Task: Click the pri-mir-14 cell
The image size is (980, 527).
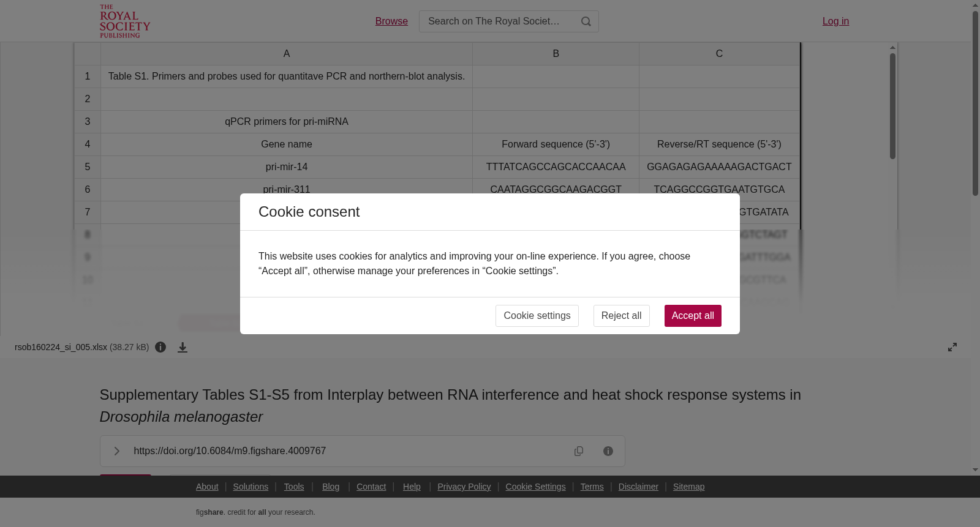Action: coord(287,167)
